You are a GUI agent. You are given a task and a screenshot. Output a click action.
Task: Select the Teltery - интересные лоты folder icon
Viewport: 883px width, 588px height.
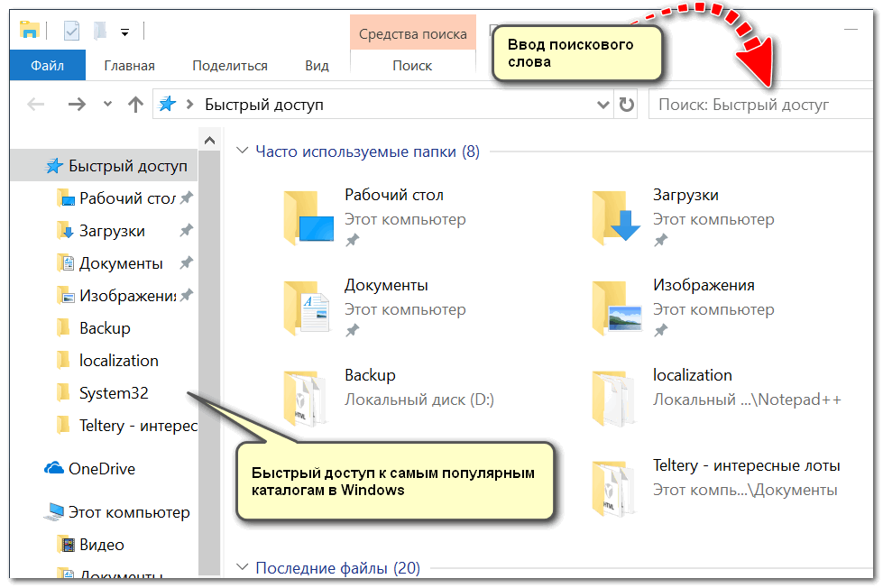(614, 488)
